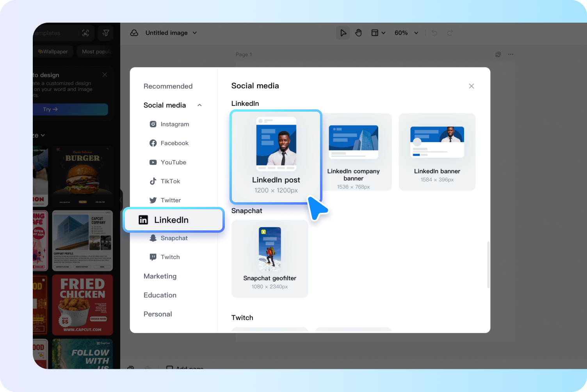Screen dimensions: 587x392
Task: Open the 60% zoom dropdown
Action: tap(406, 33)
